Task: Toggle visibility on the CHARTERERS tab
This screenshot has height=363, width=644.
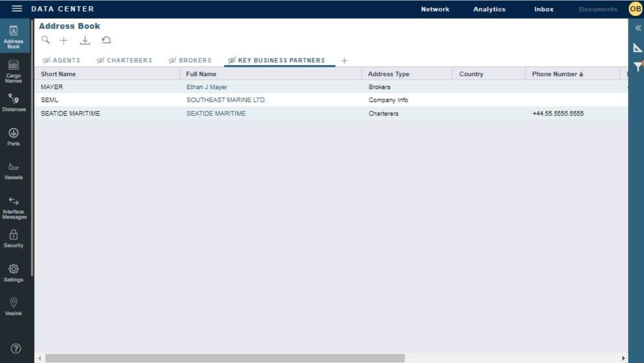Action: 101,60
